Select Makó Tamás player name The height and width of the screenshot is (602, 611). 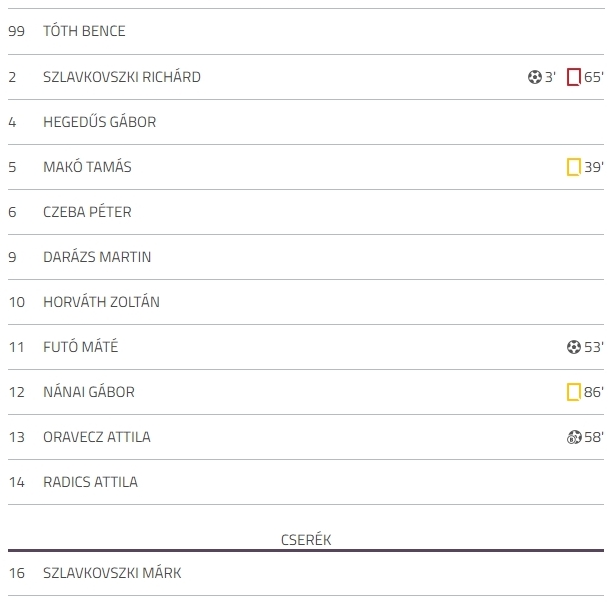[87, 167]
